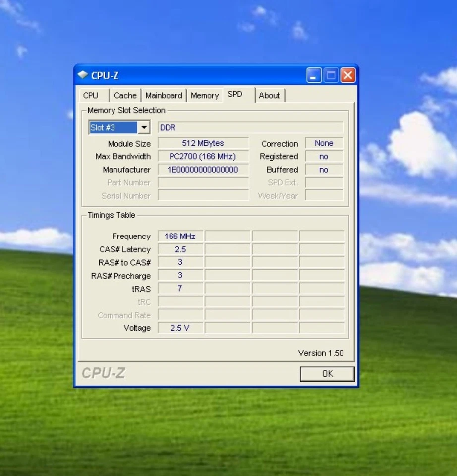Screen dimensions: 457x476
Task: Minimize the CPU-Z window
Action: point(314,75)
